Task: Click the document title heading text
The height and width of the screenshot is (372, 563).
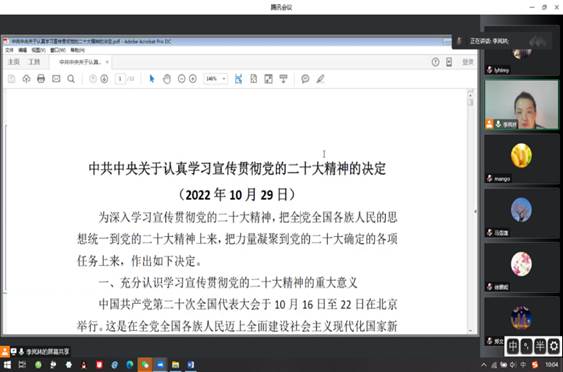Action: click(237, 168)
